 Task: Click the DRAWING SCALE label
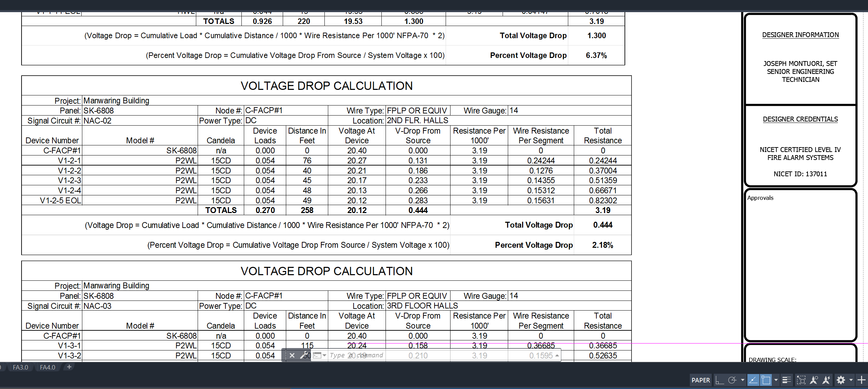[772, 360]
